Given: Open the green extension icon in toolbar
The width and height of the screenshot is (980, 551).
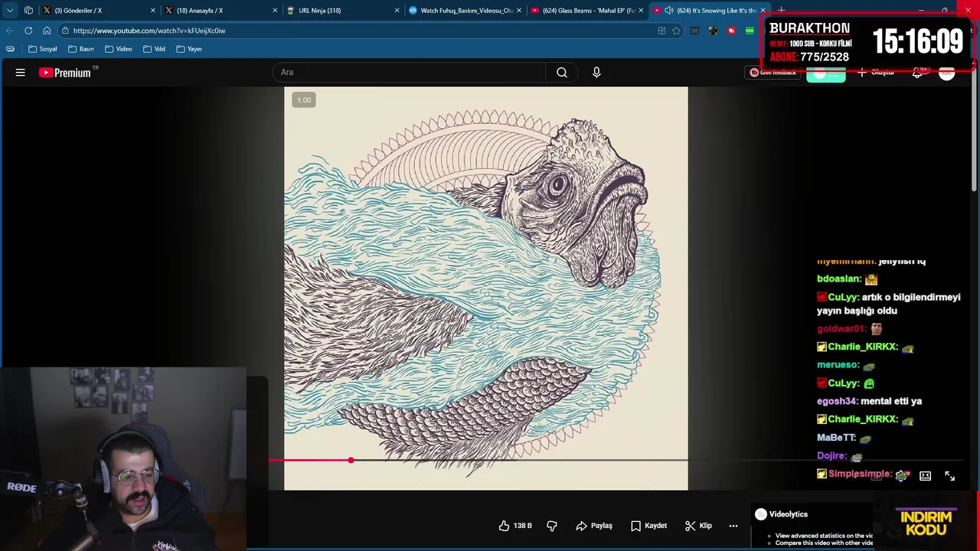Looking at the screenshot, I should [750, 31].
